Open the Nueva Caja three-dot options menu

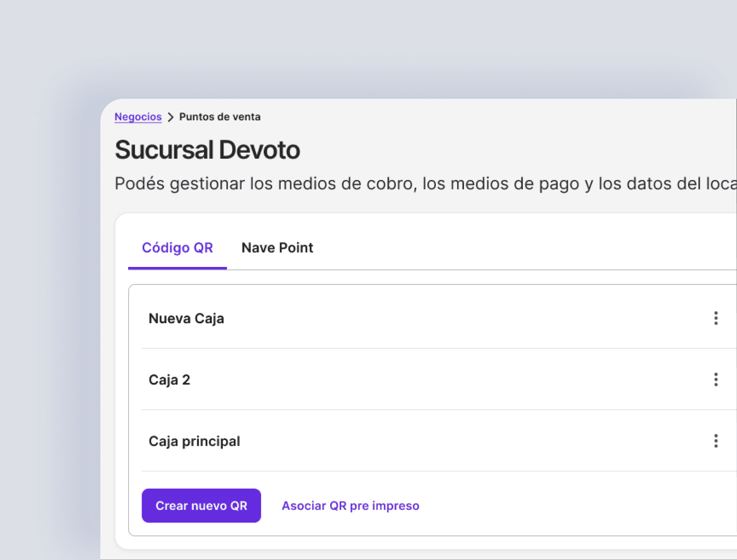coord(716,318)
